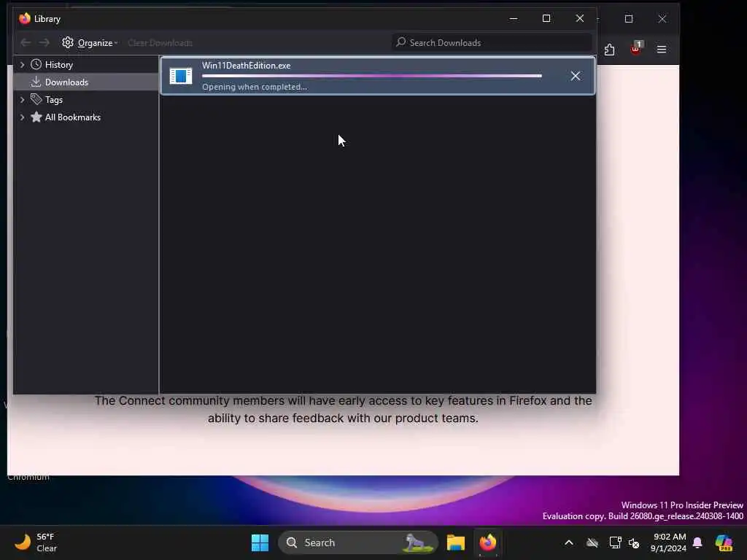Image resolution: width=747 pixels, height=560 pixels.
Task: Expand the Tags tree item
Action: tap(22, 100)
